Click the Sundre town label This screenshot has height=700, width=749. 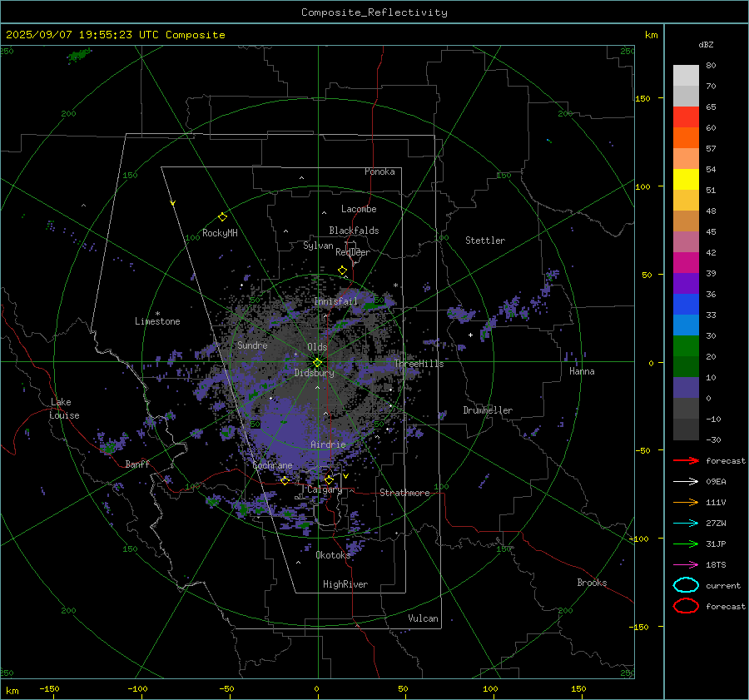click(x=252, y=345)
